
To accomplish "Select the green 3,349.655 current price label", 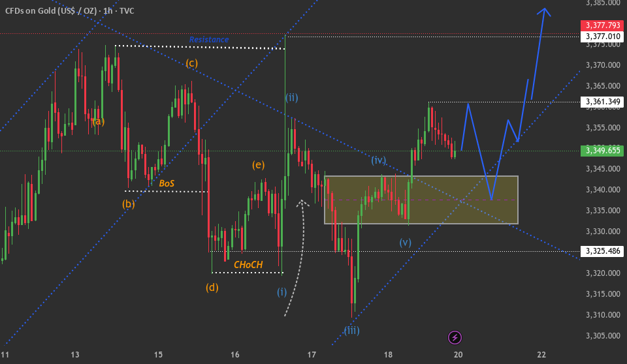I will click(602, 151).
